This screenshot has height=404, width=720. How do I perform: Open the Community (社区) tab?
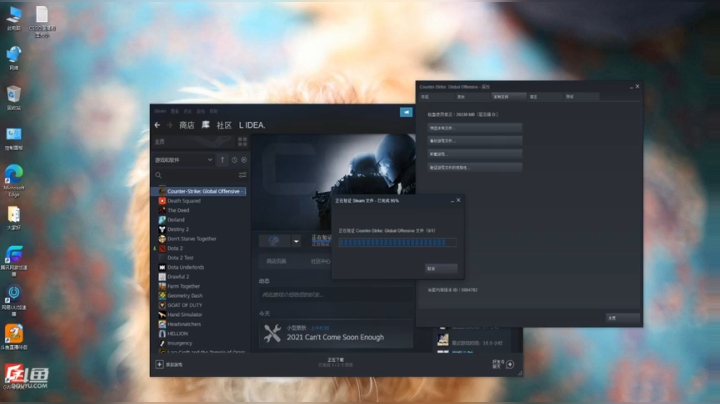[x=224, y=125]
